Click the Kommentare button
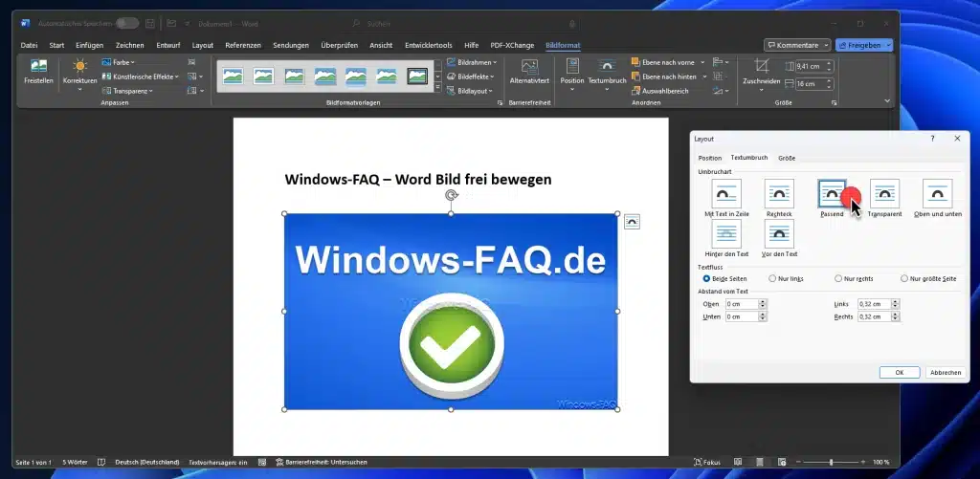The image size is (980, 479). (797, 46)
